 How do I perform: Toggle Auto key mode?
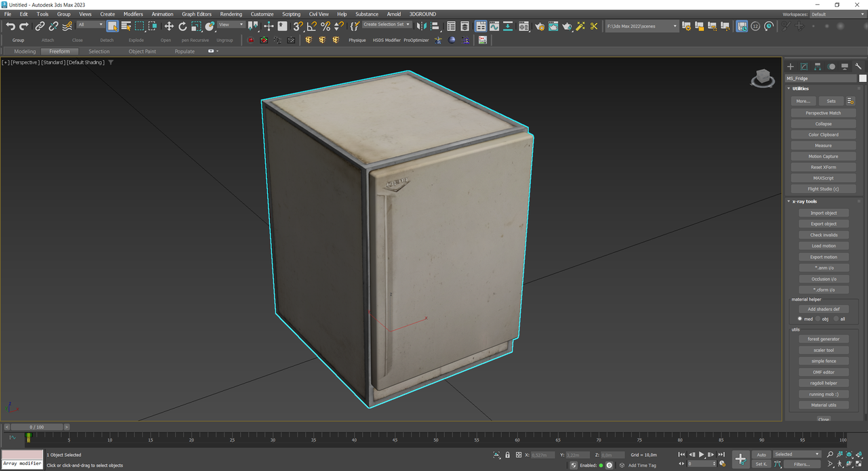tap(761, 455)
